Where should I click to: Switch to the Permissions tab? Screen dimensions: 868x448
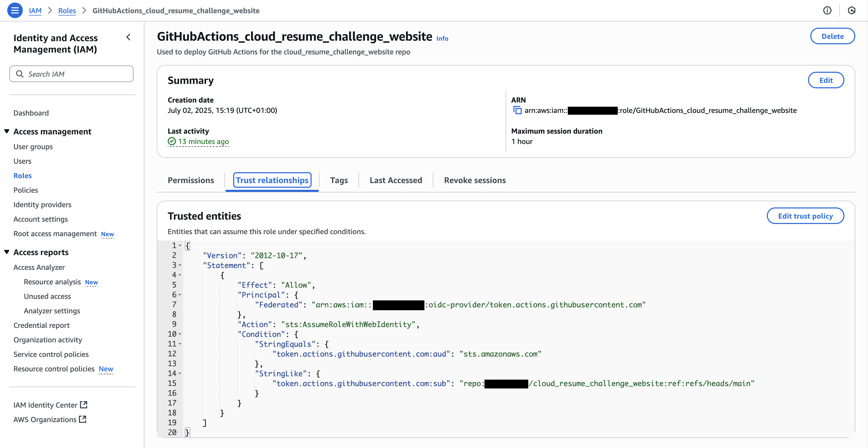(x=191, y=180)
